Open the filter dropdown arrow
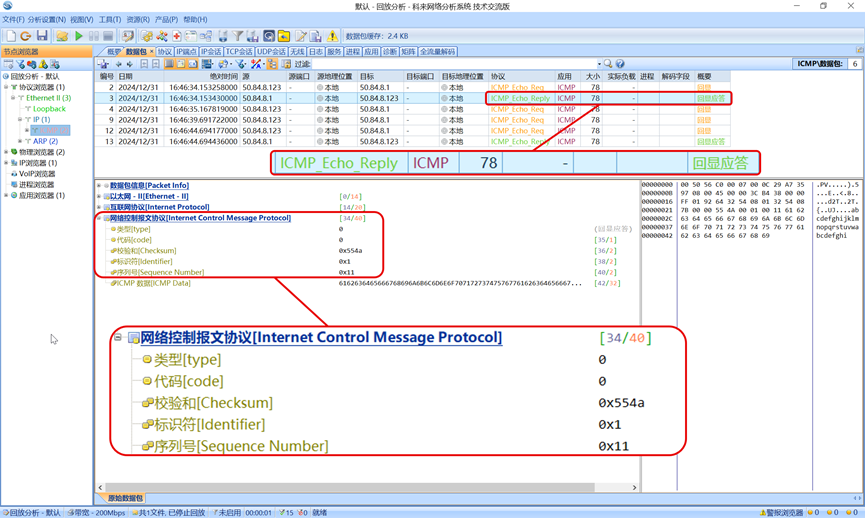This screenshot has width=865, height=518. [598, 64]
